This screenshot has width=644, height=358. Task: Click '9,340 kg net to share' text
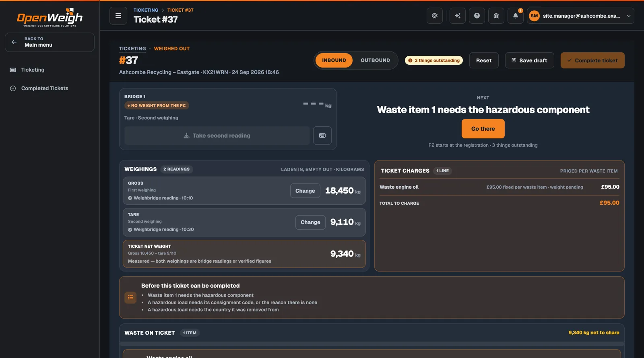tap(594, 333)
